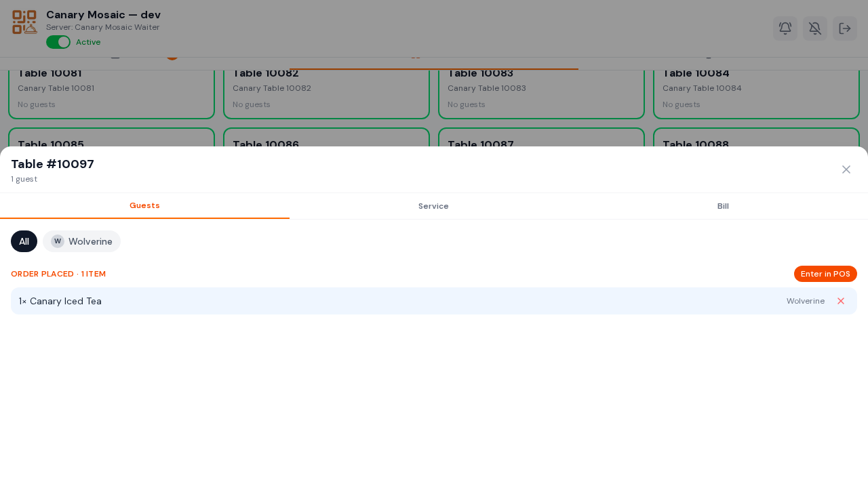Image resolution: width=868 pixels, height=488 pixels.
Task: Click the Canary Mosaic QR logo icon
Action: [x=24, y=22]
